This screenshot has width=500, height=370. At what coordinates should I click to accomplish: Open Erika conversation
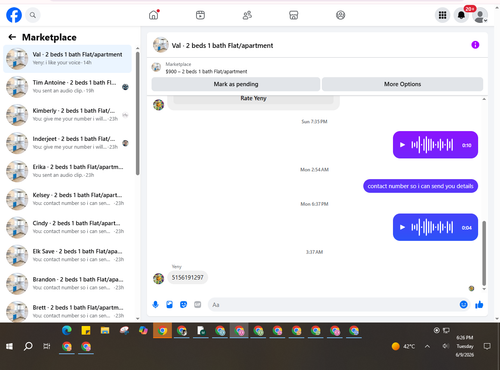point(67,171)
